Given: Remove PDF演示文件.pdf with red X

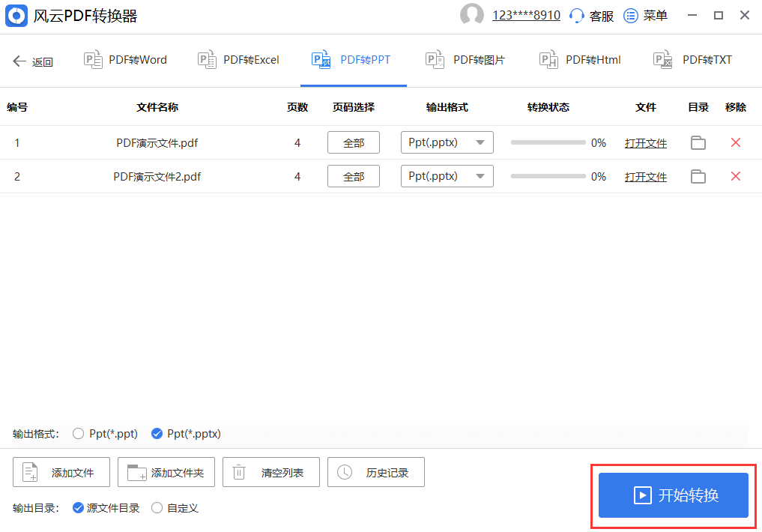Looking at the screenshot, I should 736,142.
